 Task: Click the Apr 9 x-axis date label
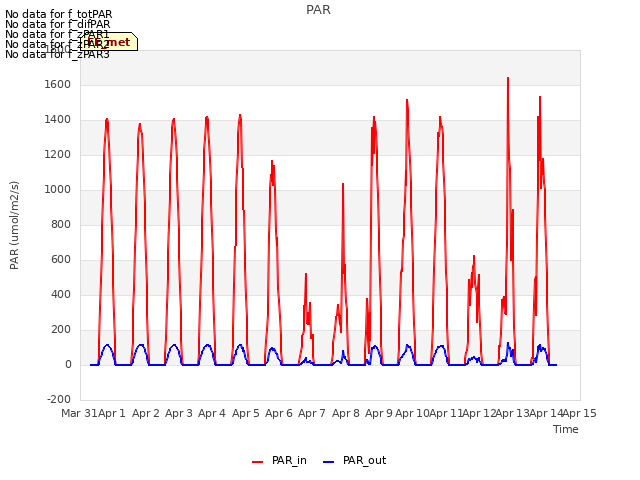[379, 413]
